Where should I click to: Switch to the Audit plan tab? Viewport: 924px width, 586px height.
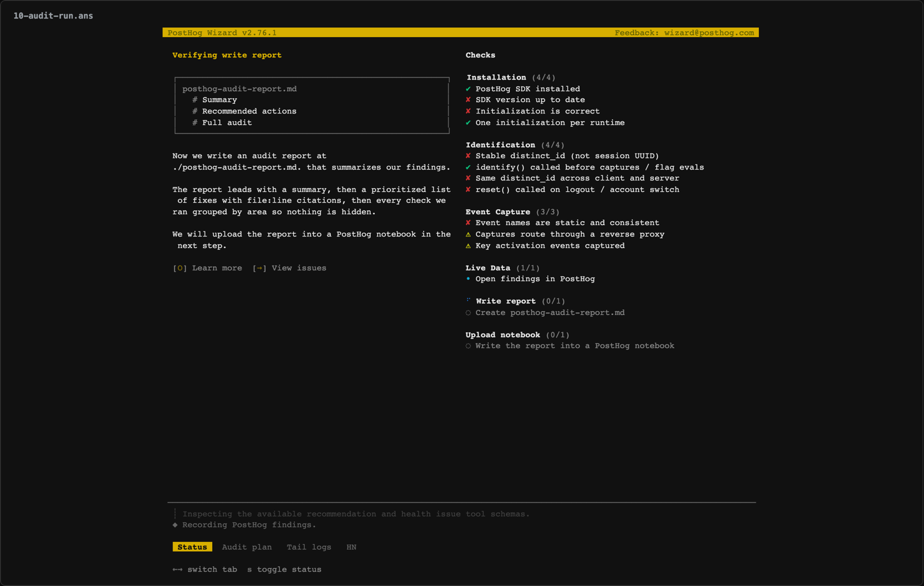click(x=247, y=547)
